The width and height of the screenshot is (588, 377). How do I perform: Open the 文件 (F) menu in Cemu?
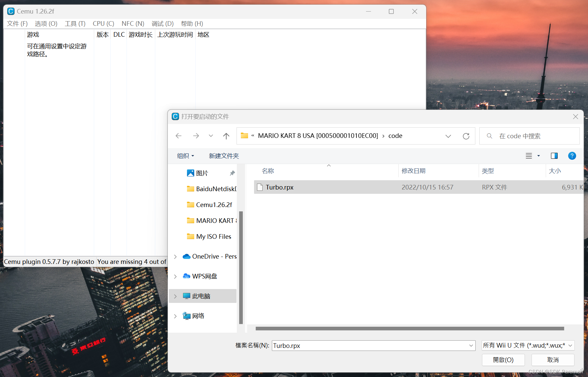coord(17,24)
